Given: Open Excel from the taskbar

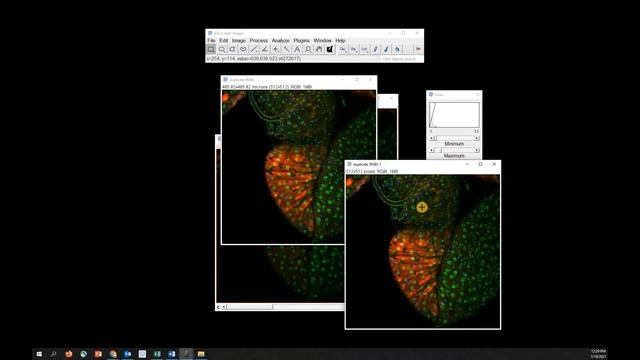Looking at the screenshot, I should point(157,354).
